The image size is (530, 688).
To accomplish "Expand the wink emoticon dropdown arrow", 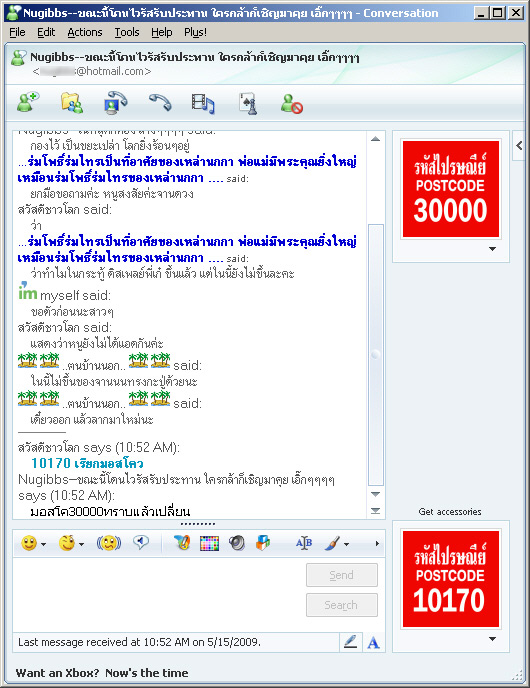I will point(82,544).
